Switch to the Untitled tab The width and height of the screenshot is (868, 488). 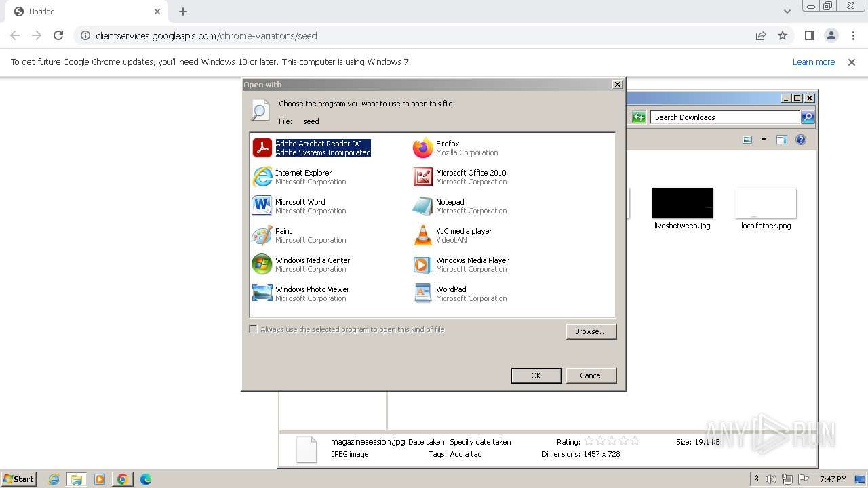coord(86,12)
